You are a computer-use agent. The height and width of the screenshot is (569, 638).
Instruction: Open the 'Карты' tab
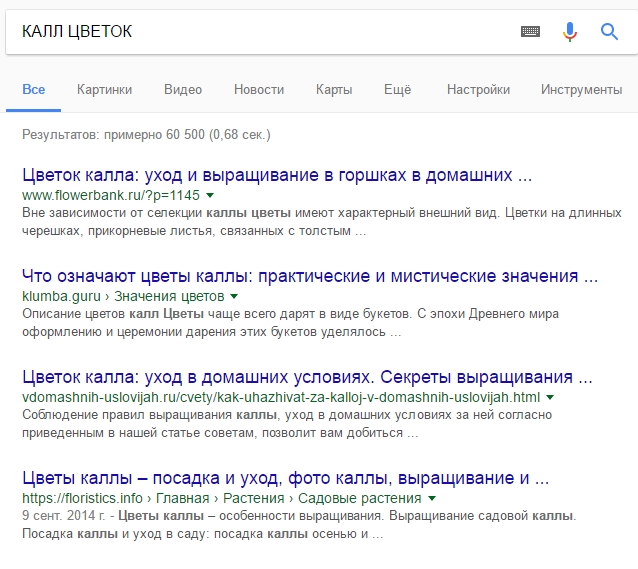(x=334, y=90)
